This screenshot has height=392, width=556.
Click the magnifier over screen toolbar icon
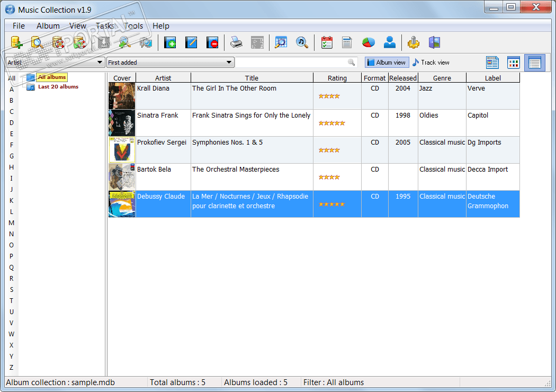point(146,42)
